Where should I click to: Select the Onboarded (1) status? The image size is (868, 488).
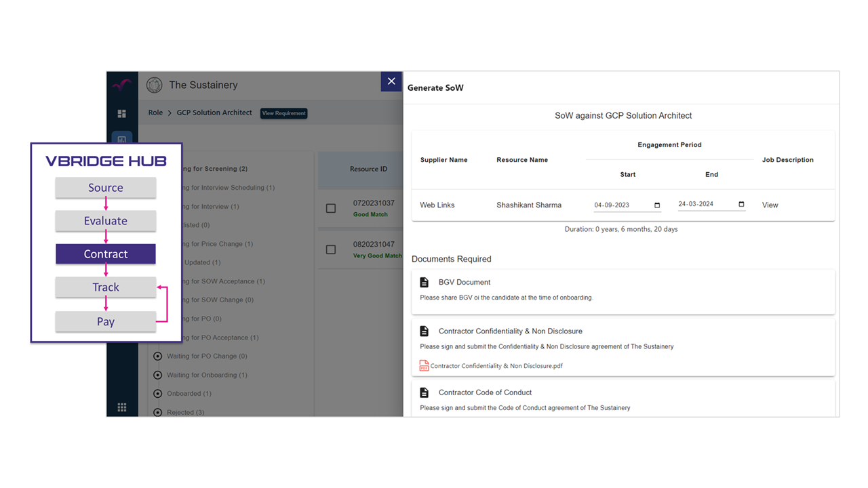[x=189, y=394]
